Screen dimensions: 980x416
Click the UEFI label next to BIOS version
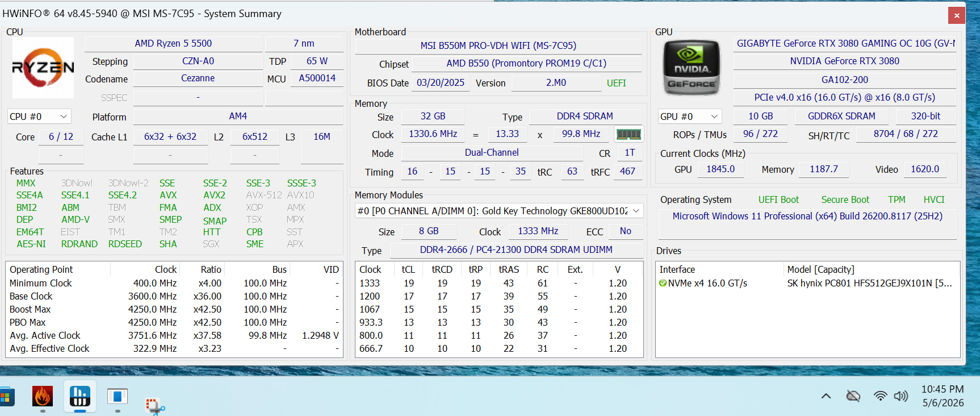point(616,83)
